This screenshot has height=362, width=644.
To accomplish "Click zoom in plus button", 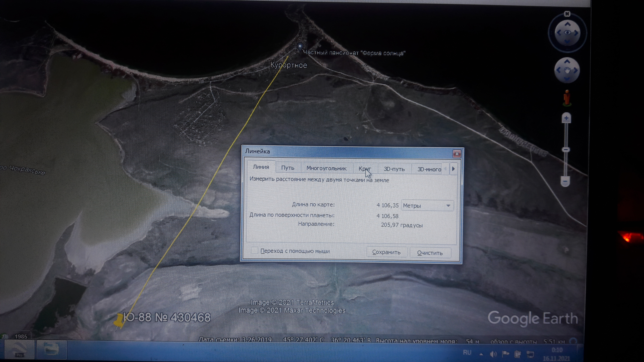I will pyautogui.click(x=566, y=118).
